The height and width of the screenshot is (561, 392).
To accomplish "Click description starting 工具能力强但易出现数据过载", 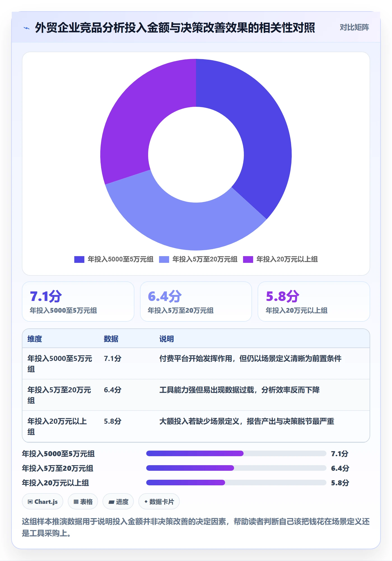I will [x=239, y=390].
